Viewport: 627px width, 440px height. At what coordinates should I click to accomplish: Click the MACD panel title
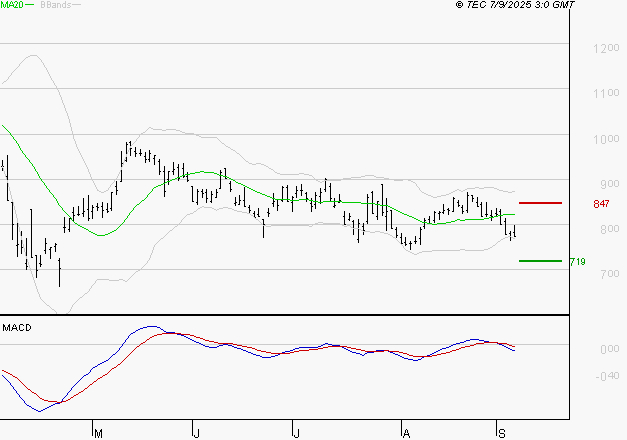point(17,328)
